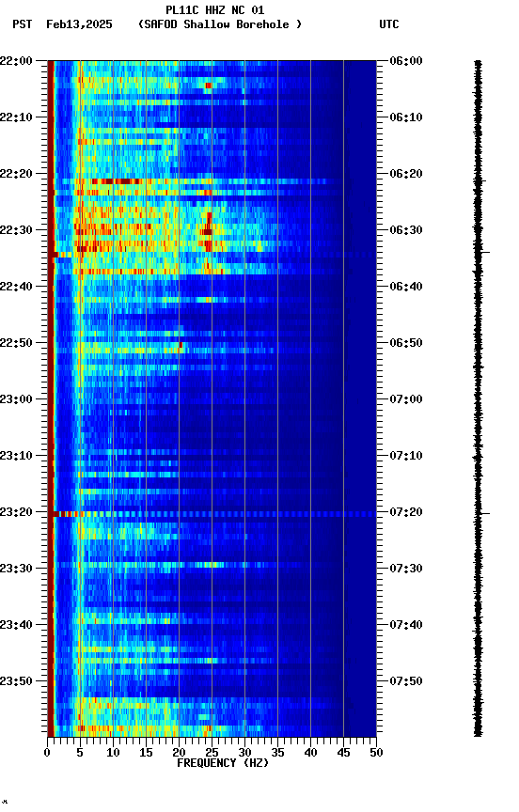Viewport: 519px width, 812px height.
Task: Click the '50' frequency axis label
Action: [x=377, y=754]
